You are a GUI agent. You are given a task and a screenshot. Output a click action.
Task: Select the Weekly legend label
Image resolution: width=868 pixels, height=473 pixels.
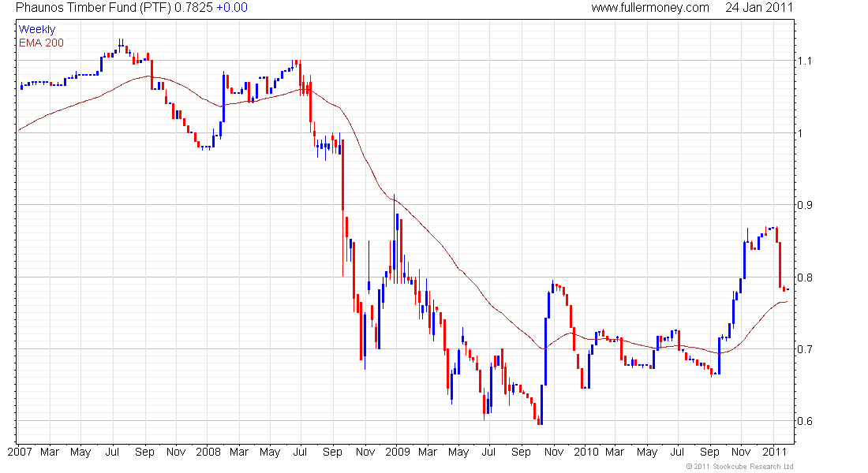click(37, 29)
